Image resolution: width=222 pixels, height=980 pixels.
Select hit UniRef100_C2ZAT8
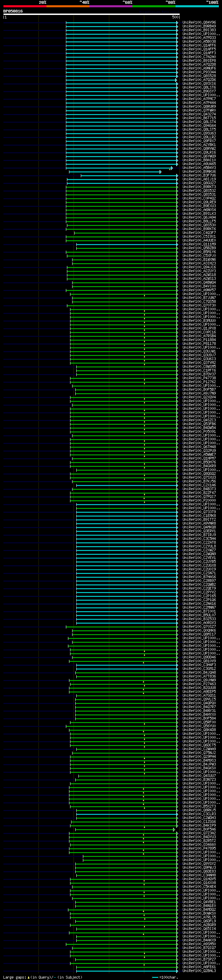pos(199,543)
